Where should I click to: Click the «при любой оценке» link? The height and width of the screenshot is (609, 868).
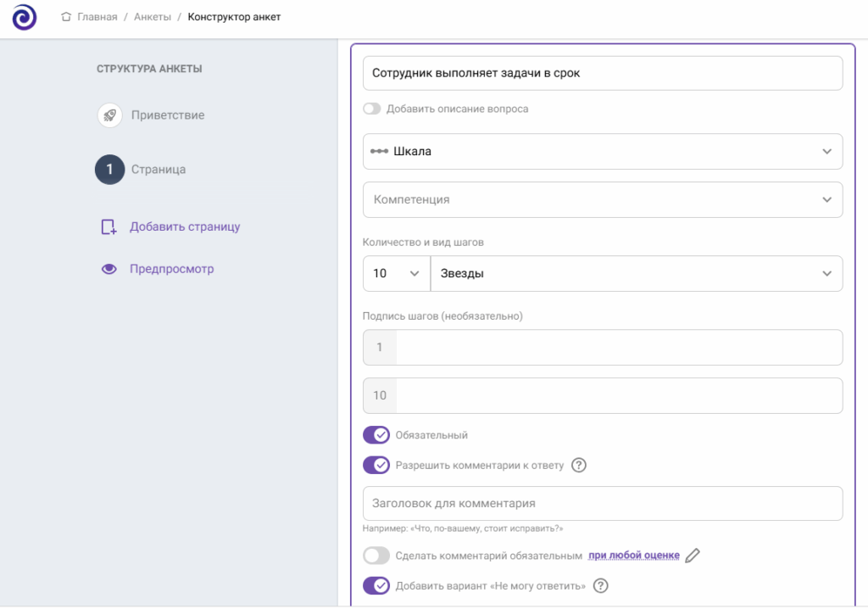634,556
